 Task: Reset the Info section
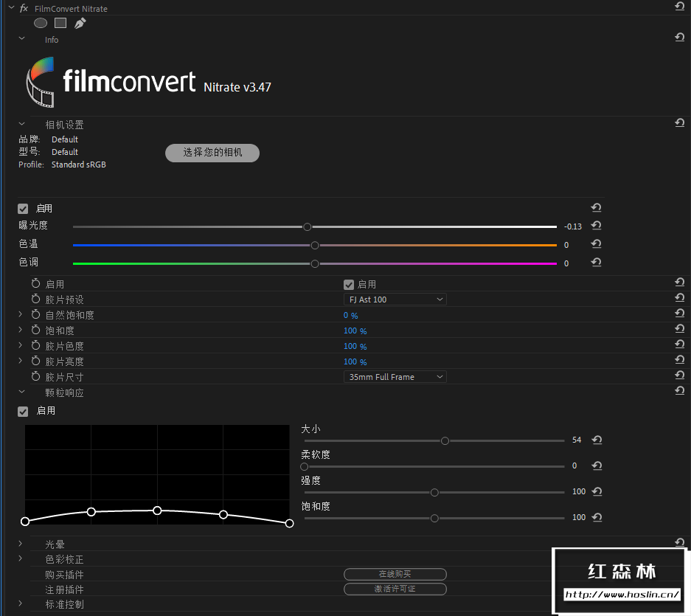click(679, 38)
